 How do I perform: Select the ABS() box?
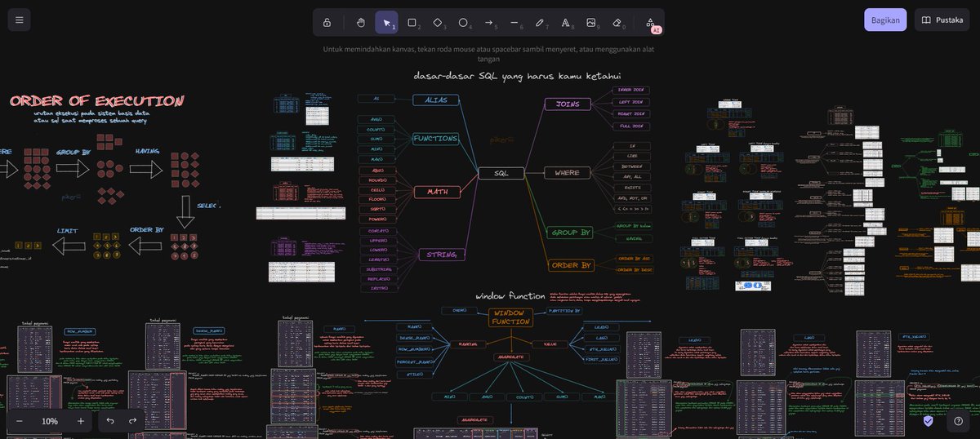[378, 171]
